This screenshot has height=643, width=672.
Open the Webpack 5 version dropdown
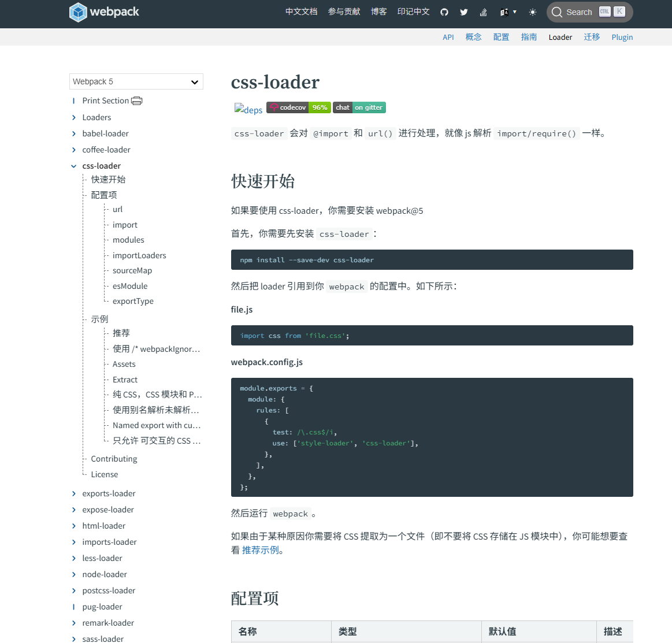pos(136,81)
